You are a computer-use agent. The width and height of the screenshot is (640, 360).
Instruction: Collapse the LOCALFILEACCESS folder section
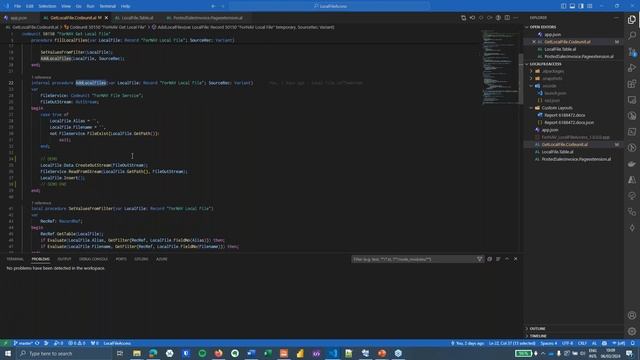point(545,64)
